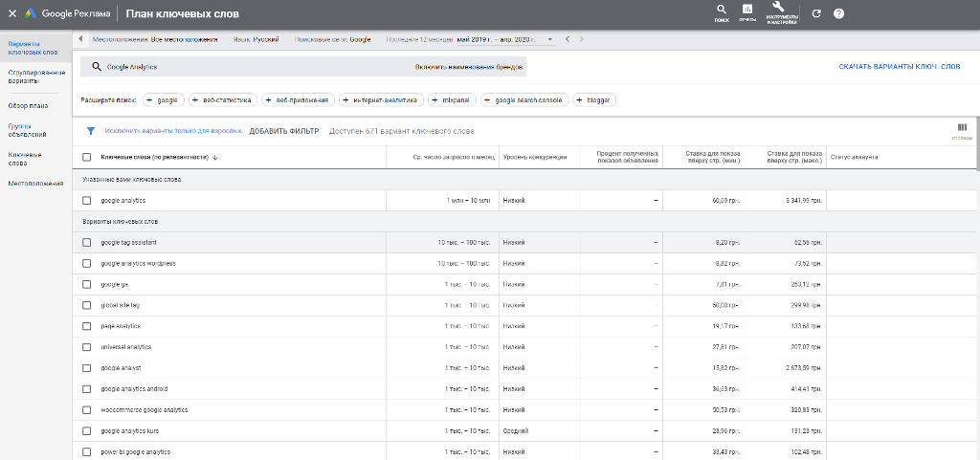Screen dimensions: 980x460
Task: Add 'google search console' suggestion chip
Action: 524,99
